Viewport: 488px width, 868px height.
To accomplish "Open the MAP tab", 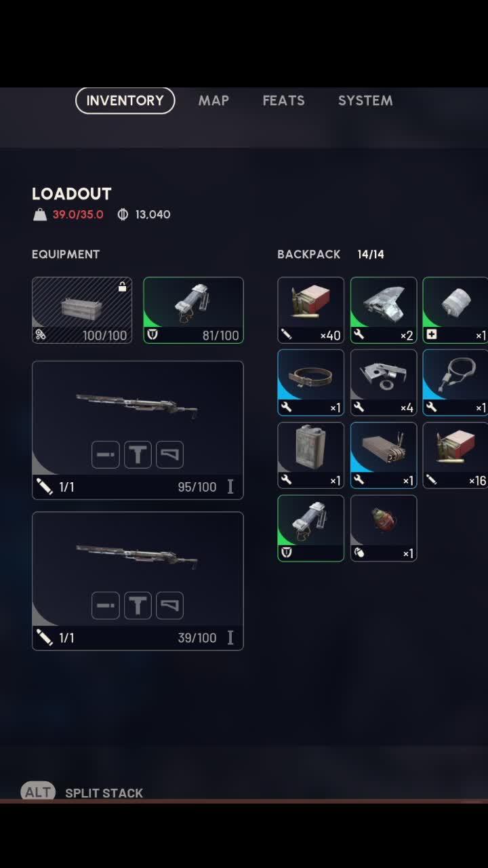I will (213, 100).
